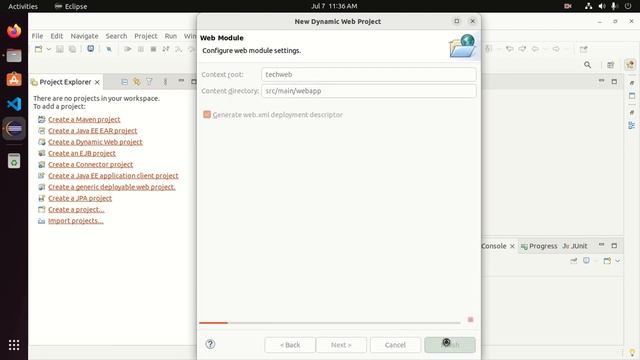Click Create a generic deployable web project

click(112, 187)
